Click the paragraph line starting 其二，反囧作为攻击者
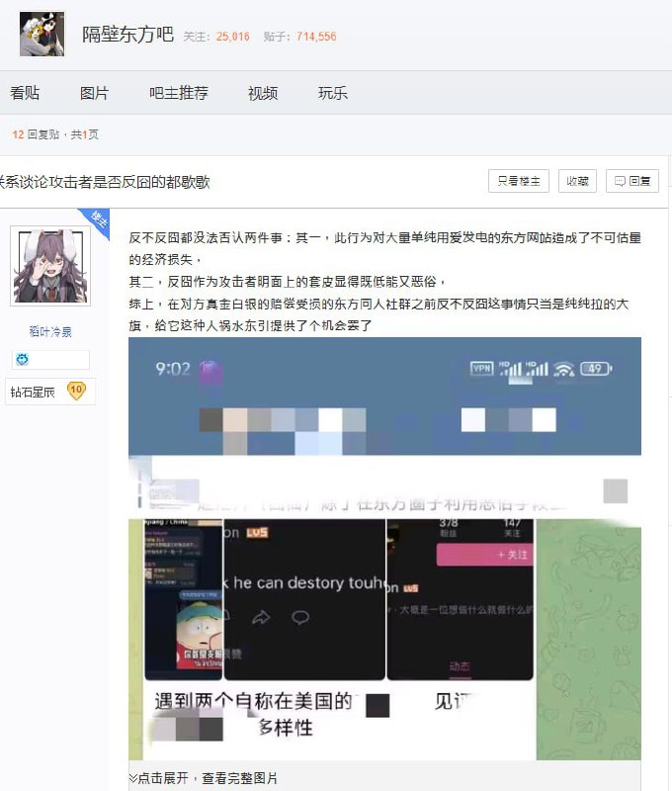Image resolution: width=672 pixels, height=791 pixels. (x=288, y=282)
